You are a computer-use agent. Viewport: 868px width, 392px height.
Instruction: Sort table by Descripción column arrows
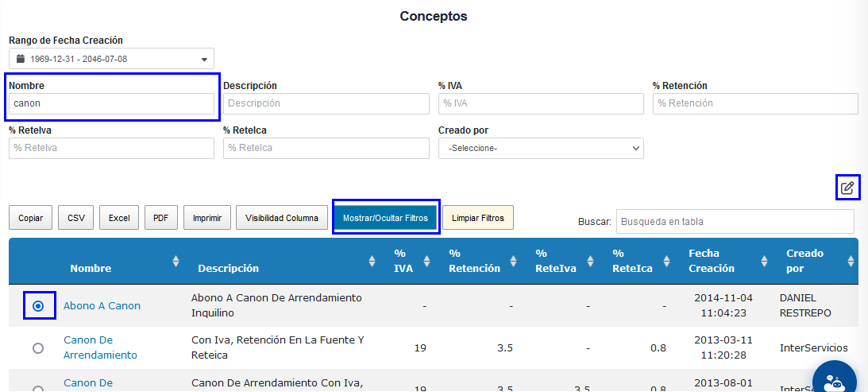372,261
